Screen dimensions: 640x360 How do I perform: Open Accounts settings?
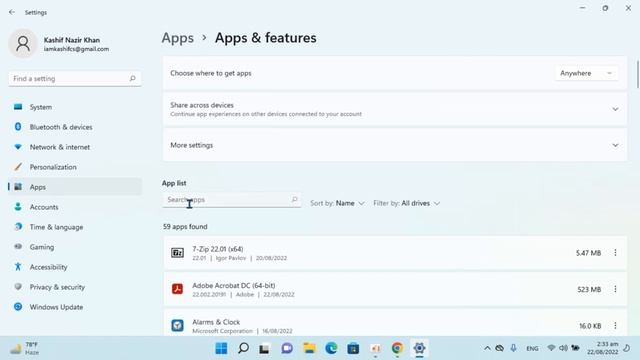75,207
